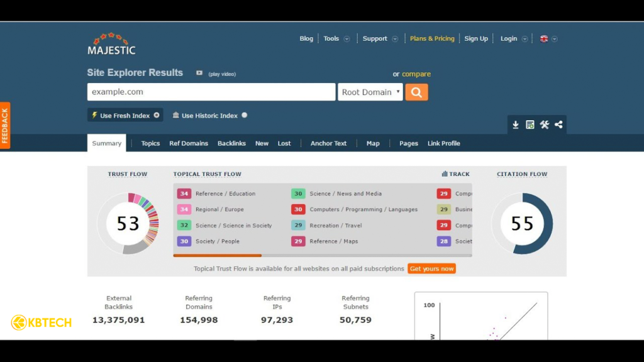644x362 pixels.
Task: Click the create report icon
Action: tap(530, 125)
